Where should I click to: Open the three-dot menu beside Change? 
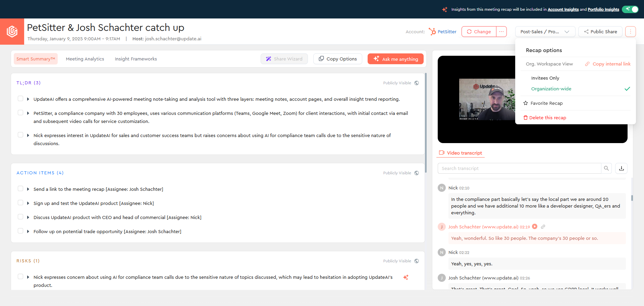[501, 32]
